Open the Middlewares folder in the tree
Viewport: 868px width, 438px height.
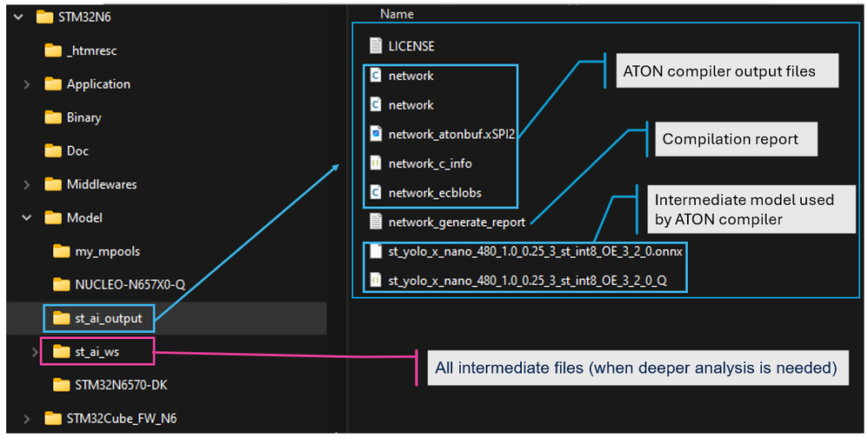click(102, 185)
